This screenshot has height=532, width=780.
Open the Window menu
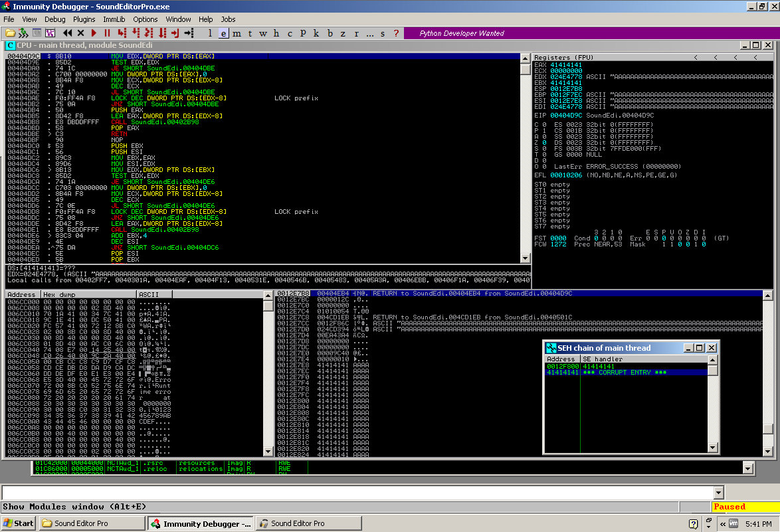pyautogui.click(x=178, y=19)
